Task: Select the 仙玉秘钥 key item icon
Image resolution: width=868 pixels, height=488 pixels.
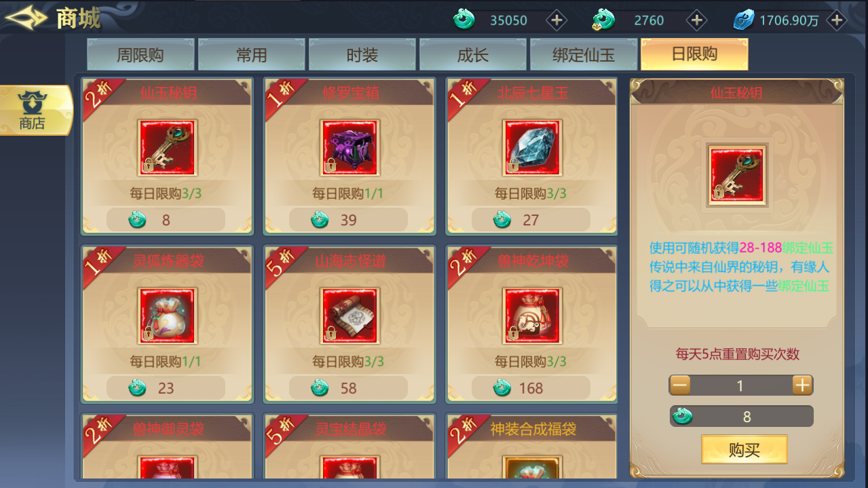Action: 168,148
